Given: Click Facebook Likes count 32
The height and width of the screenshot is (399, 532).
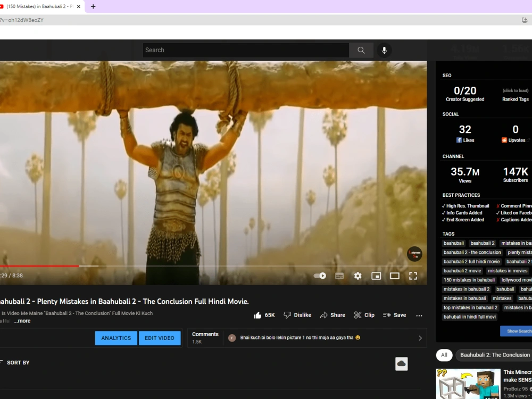Looking at the screenshot, I should click(x=465, y=134).
